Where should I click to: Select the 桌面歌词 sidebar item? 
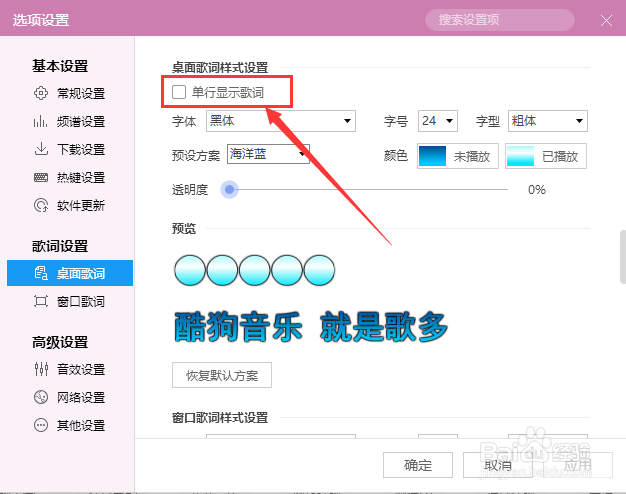pyautogui.click(x=70, y=273)
